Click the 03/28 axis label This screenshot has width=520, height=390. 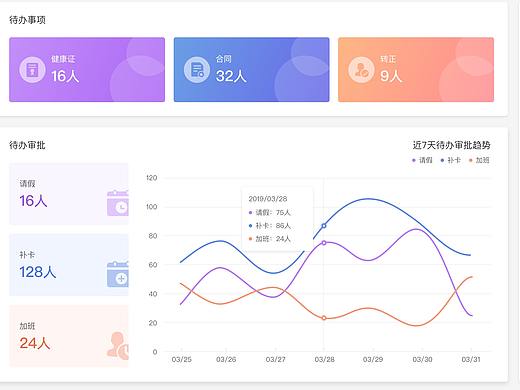point(325,359)
